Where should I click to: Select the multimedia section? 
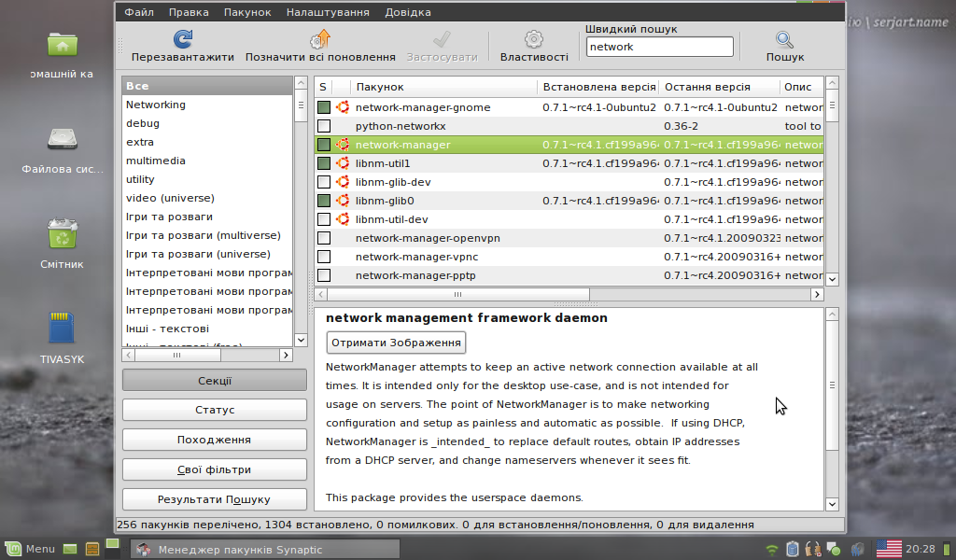click(207, 161)
